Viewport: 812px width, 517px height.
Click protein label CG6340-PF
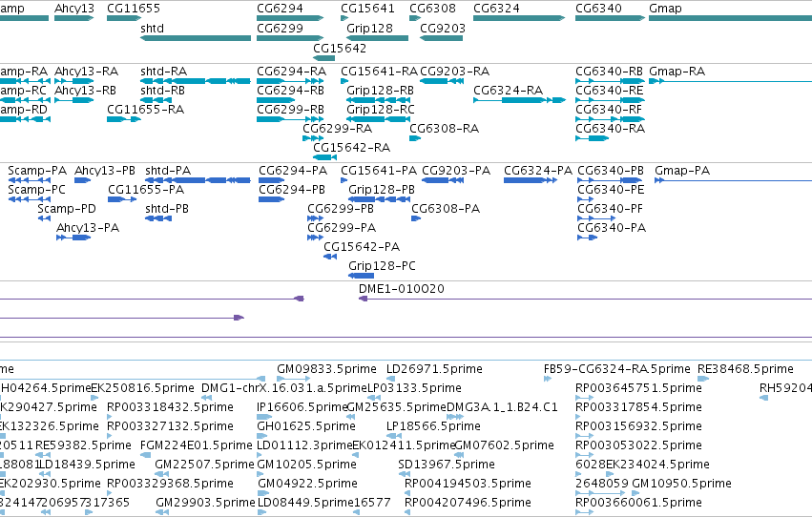click(610, 209)
